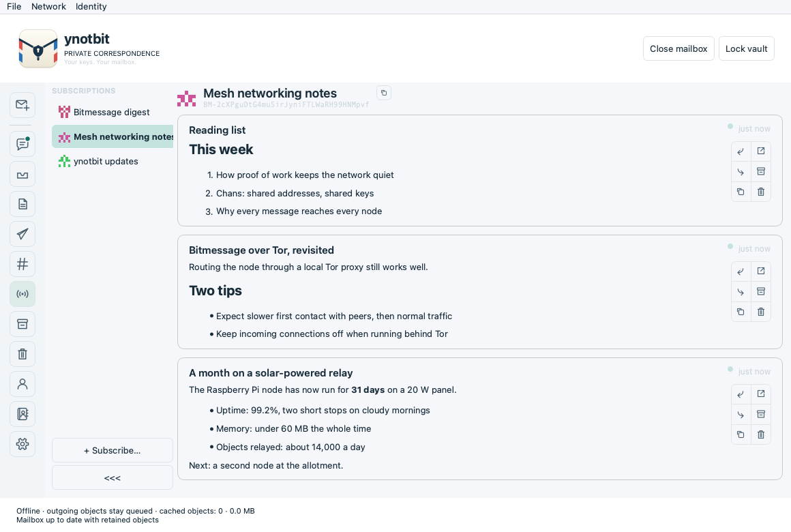The height and width of the screenshot is (532, 791).
Task: Reply to the Reading list message
Action: click(x=741, y=151)
